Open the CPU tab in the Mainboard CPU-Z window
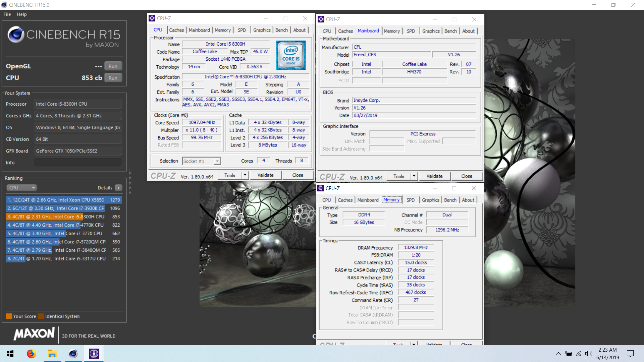Screen dimensions: 644x362 click(x=327, y=31)
